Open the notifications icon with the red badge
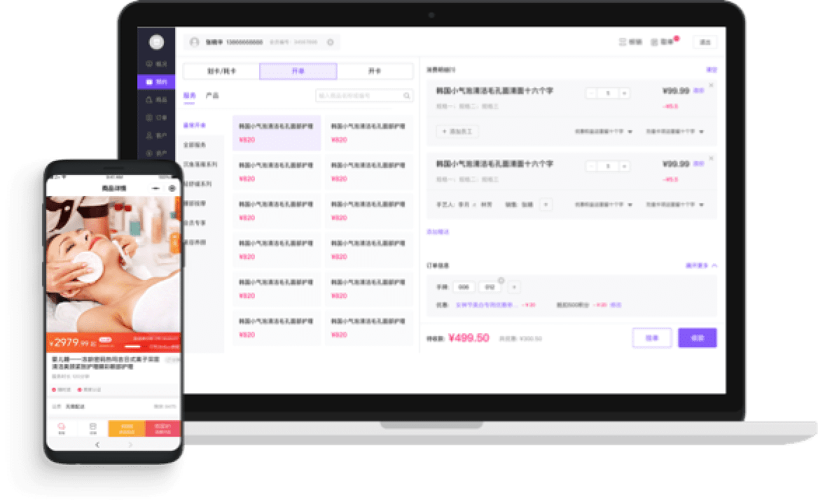818x504 pixels. coord(655,42)
